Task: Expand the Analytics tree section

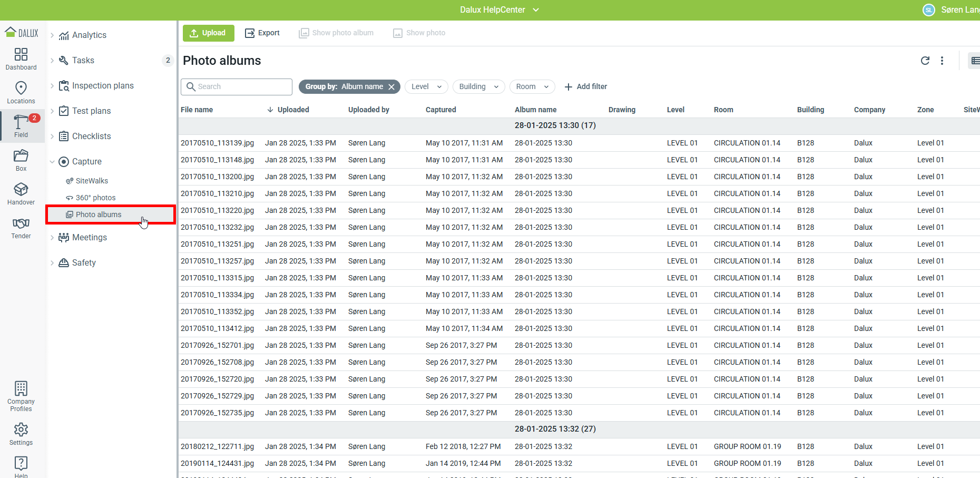Action: point(52,35)
